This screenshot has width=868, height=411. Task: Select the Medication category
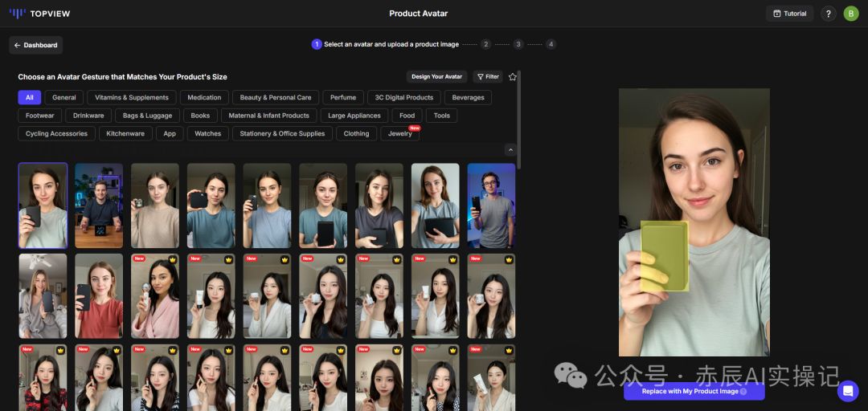click(x=204, y=97)
